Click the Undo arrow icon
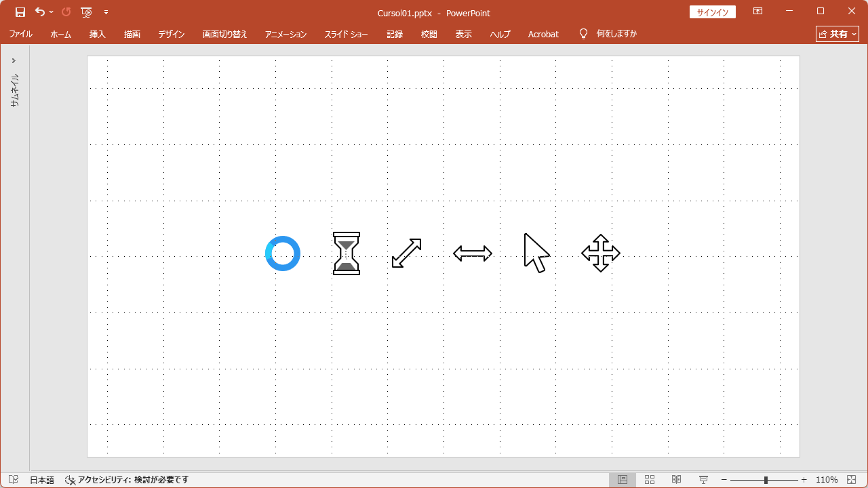The image size is (868, 488). point(40,12)
